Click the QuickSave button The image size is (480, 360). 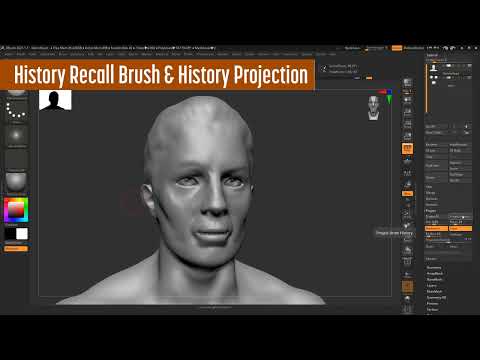[353, 48]
